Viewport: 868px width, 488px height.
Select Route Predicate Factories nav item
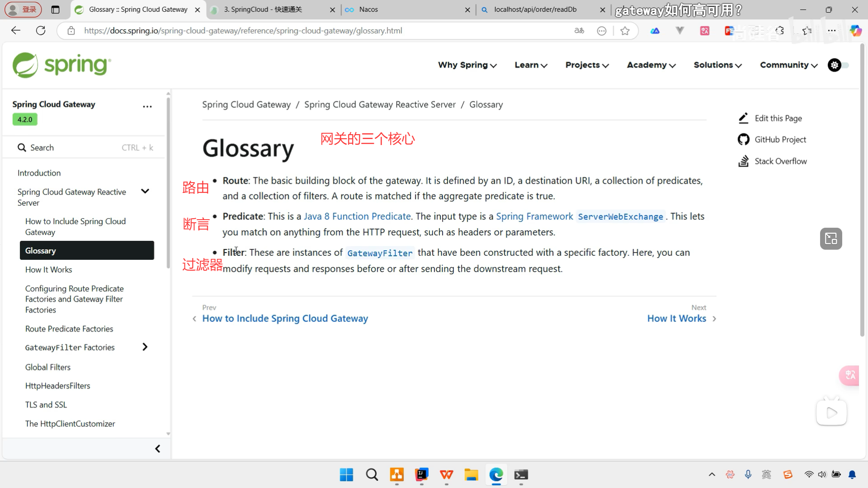pos(69,329)
